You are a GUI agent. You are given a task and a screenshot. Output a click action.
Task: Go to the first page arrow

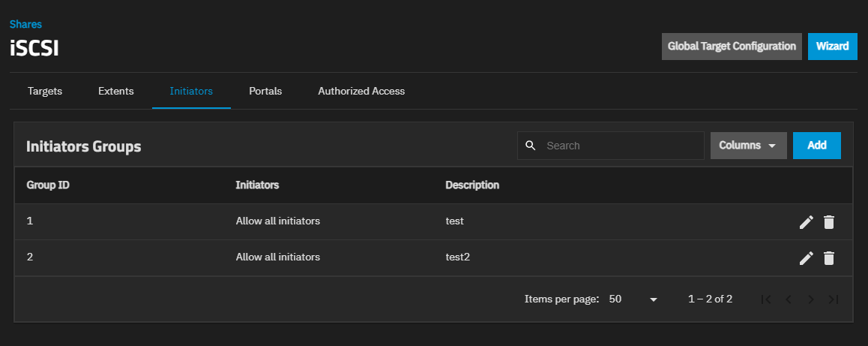click(765, 299)
